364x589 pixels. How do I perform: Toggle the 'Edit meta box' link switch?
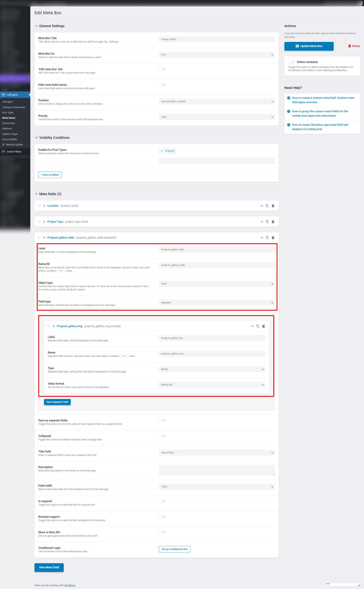[x=162, y=69]
